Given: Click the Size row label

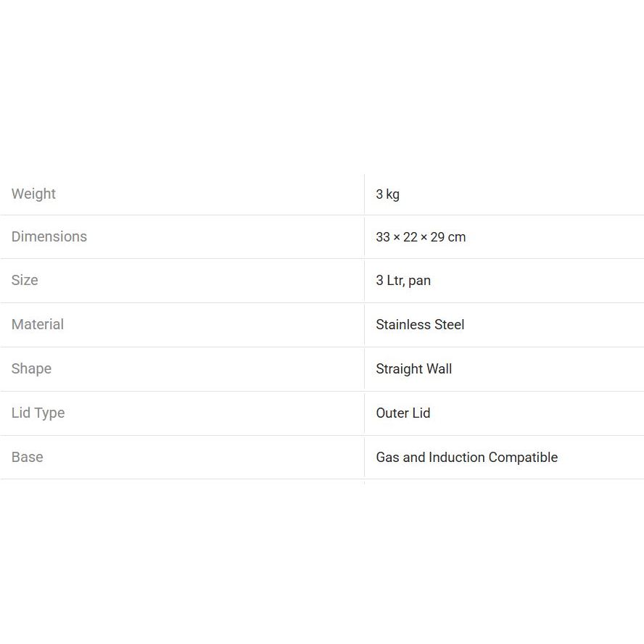Looking at the screenshot, I should tap(25, 280).
